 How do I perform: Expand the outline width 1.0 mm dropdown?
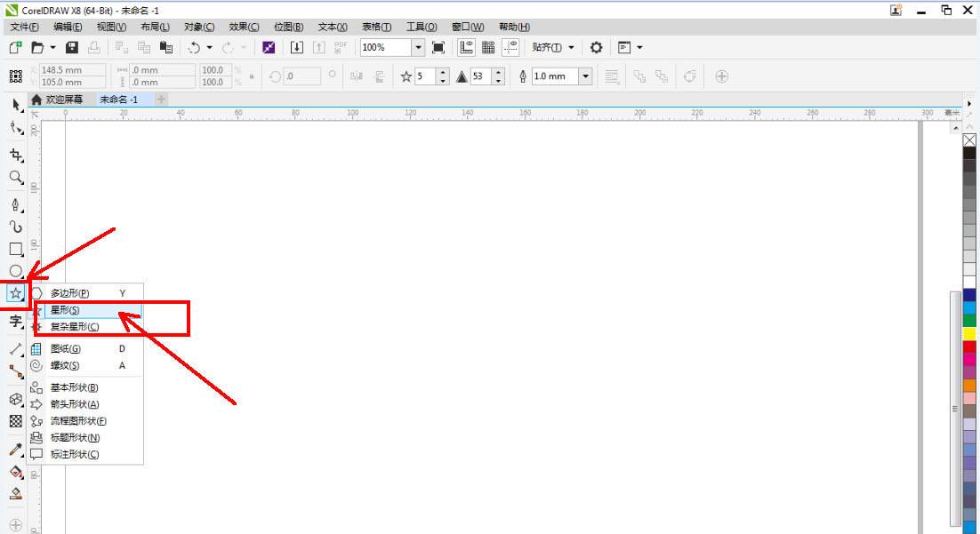coord(585,76)
